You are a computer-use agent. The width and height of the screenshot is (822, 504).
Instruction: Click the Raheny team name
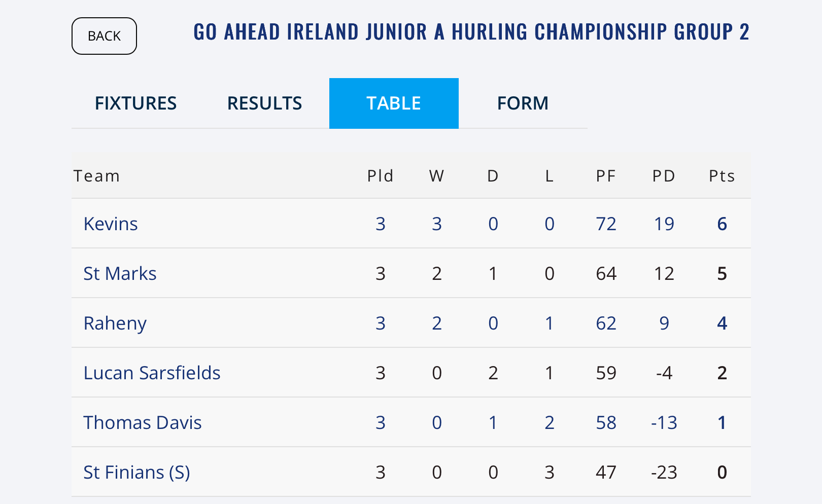coord(115,323)
